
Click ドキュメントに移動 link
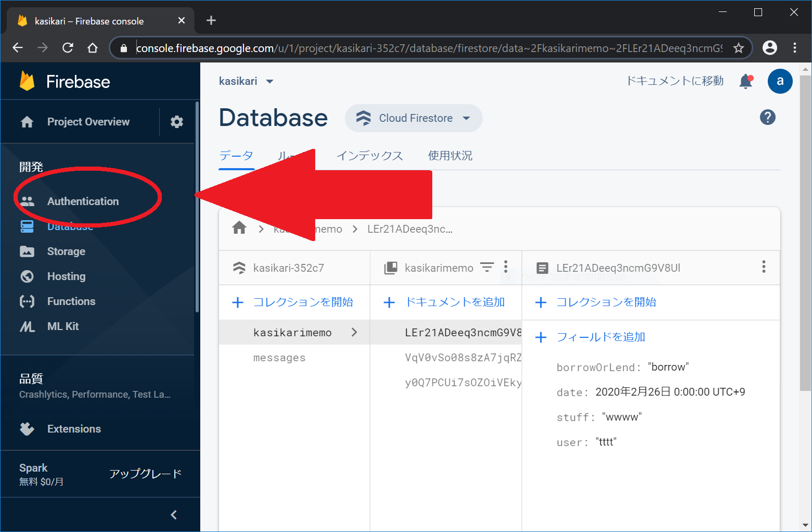point(675,81)
